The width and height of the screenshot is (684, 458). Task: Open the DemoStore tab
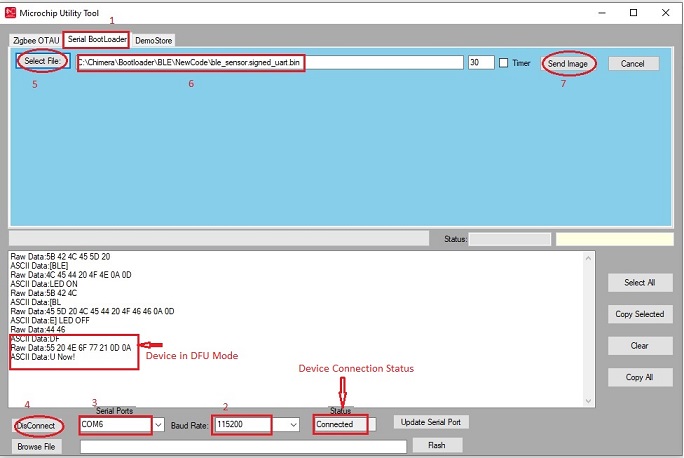click(154, 40)
